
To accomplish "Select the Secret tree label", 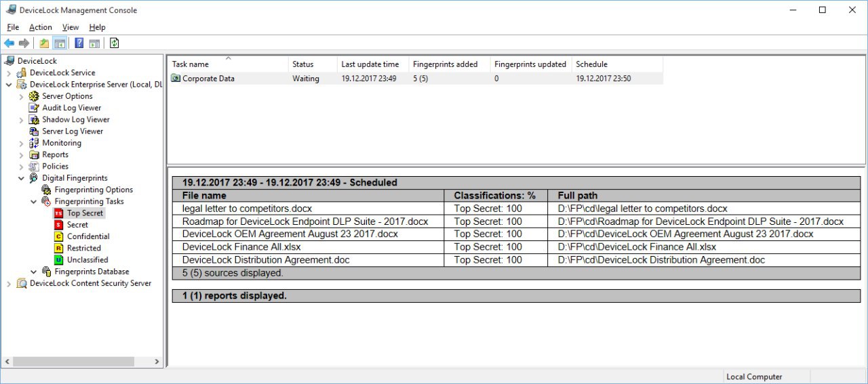I will (x=77, y=225).
